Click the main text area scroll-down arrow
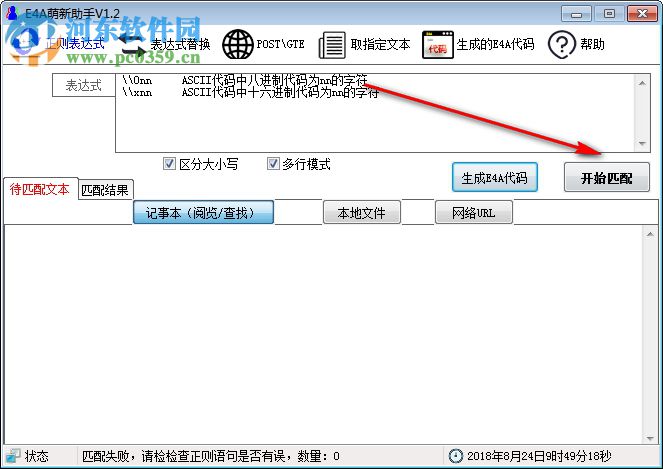This screenshot has width=663, height=469. tap(650, 438)
